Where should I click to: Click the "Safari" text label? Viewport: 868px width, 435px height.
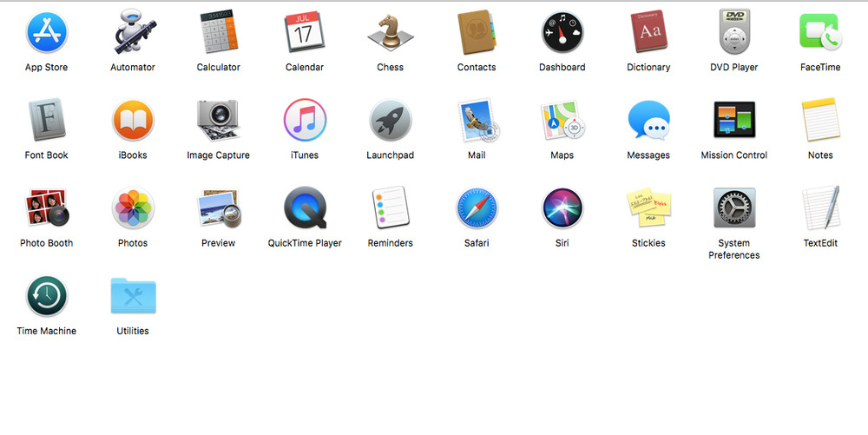(477, 243)
